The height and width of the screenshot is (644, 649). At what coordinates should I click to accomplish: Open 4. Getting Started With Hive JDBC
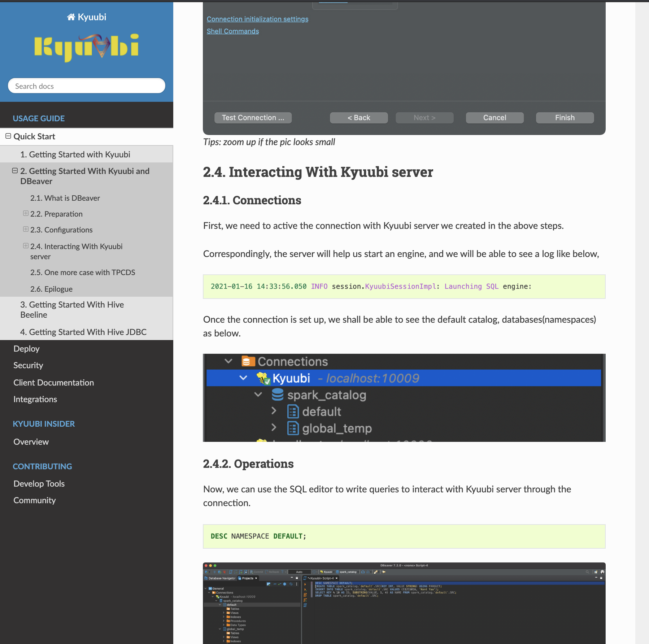pos(83,332)
